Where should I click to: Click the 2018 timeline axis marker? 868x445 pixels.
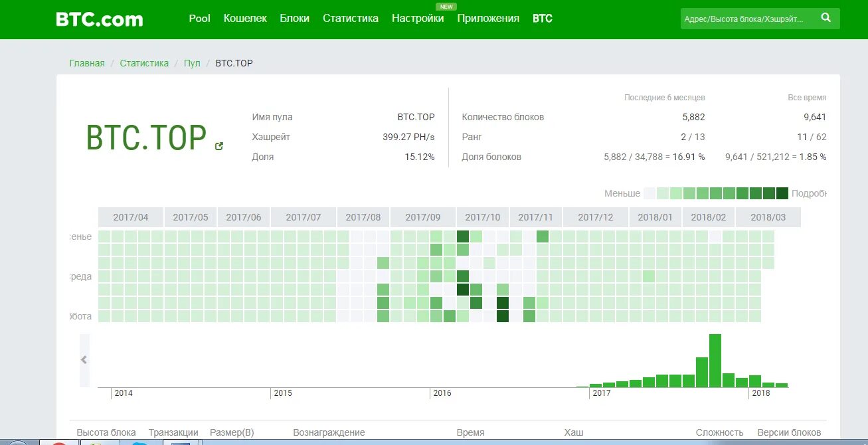(x=761, y=393)
